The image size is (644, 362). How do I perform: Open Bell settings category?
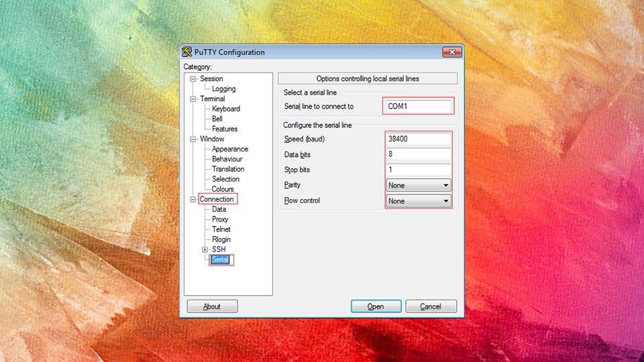click(x=217, y=119)
